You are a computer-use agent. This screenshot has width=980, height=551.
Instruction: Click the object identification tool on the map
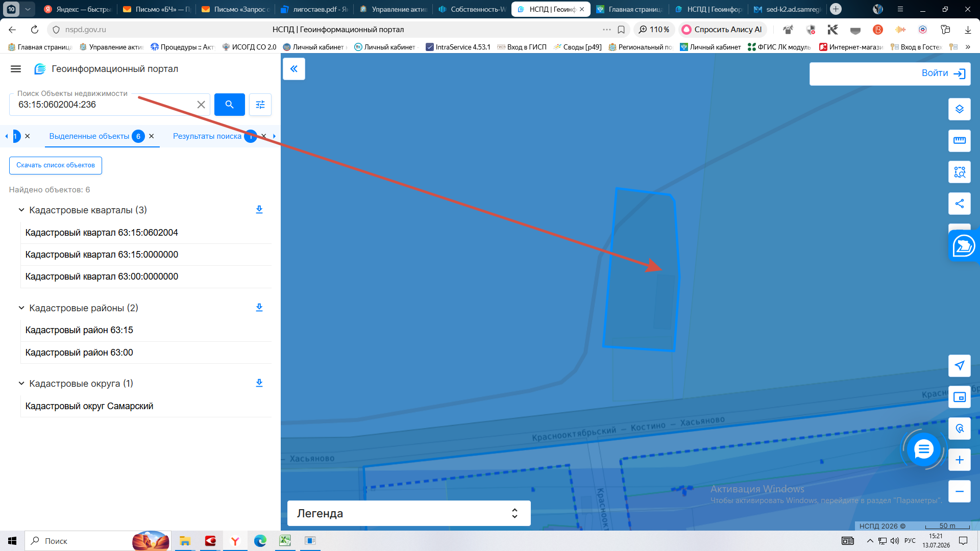[960, 429]
